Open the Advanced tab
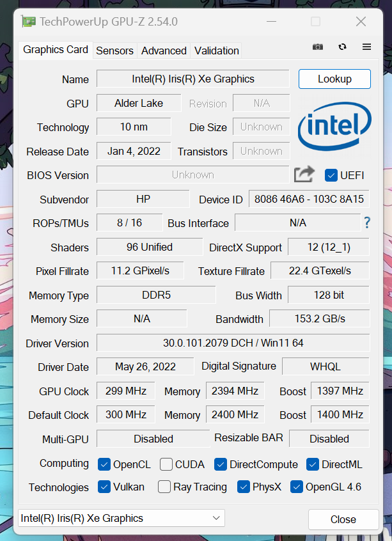This screenshot has width=392, height=541. click(x=164, y=51)
